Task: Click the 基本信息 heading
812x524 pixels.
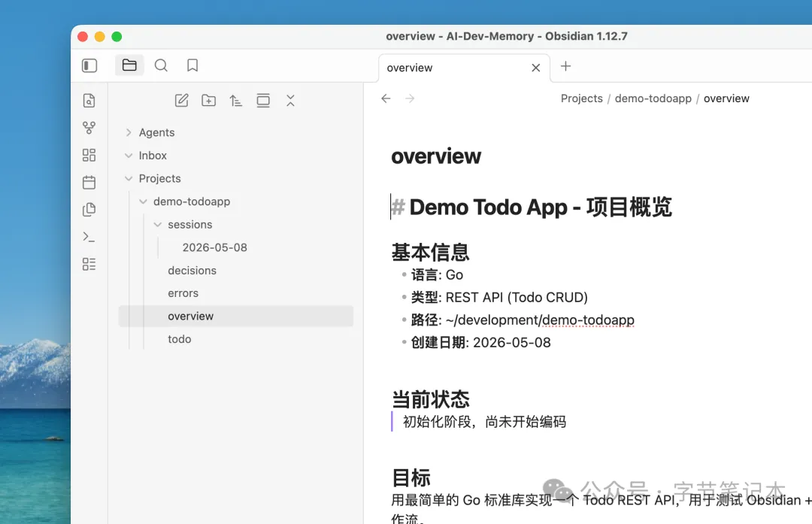Action: tap(430, 252)
